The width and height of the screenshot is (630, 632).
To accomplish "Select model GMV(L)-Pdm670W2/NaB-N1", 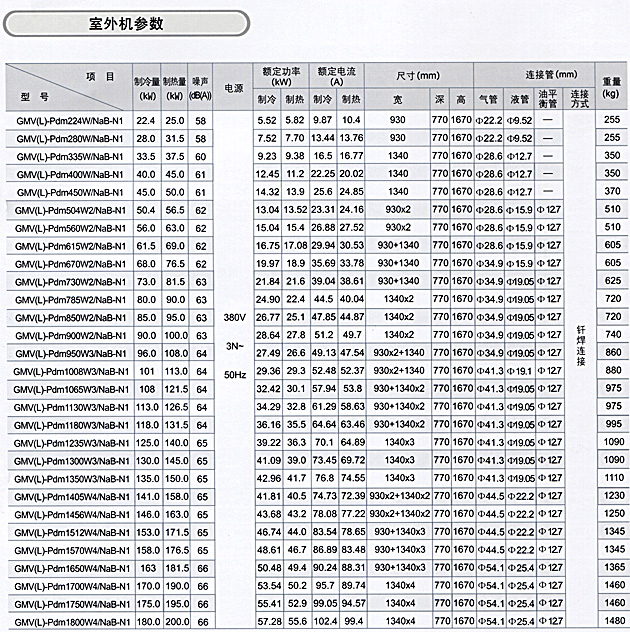I will 70,264.
